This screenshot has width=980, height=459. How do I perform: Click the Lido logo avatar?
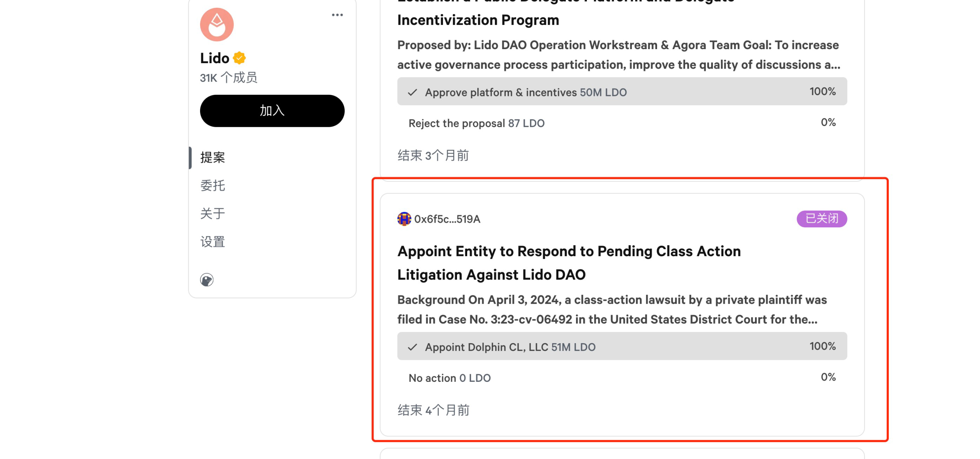point(217,25)
